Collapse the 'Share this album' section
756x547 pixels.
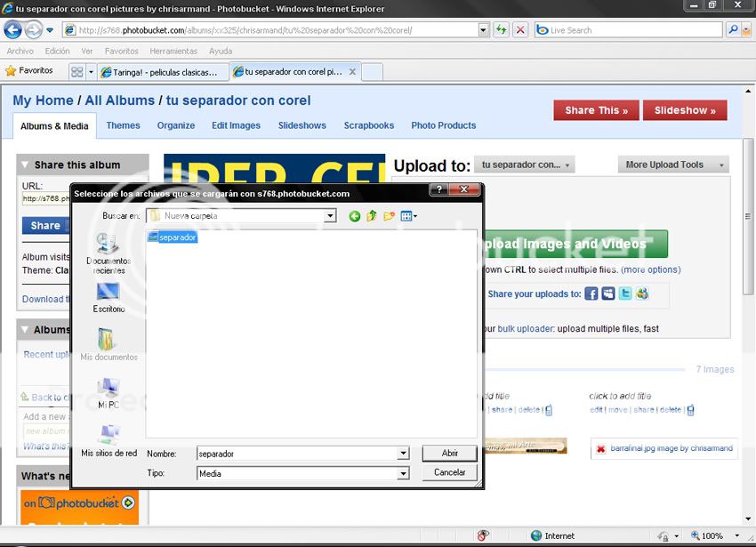25,165
